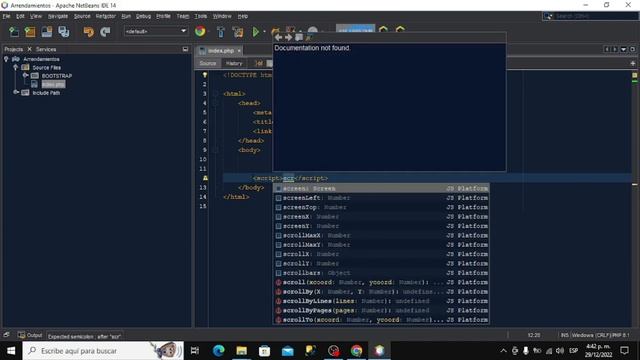Close the index.php editor tab
The image size is (640, 360).
(x=239, y=51)
